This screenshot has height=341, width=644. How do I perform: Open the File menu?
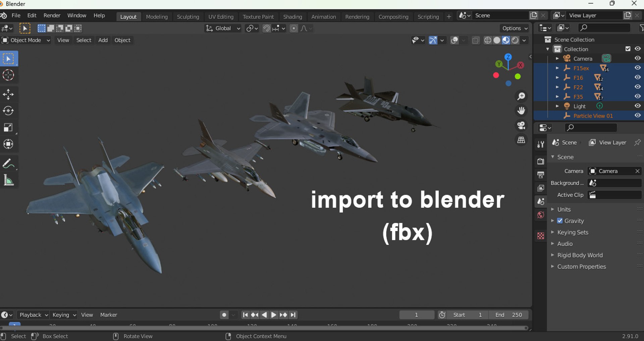tap(16, 16)
